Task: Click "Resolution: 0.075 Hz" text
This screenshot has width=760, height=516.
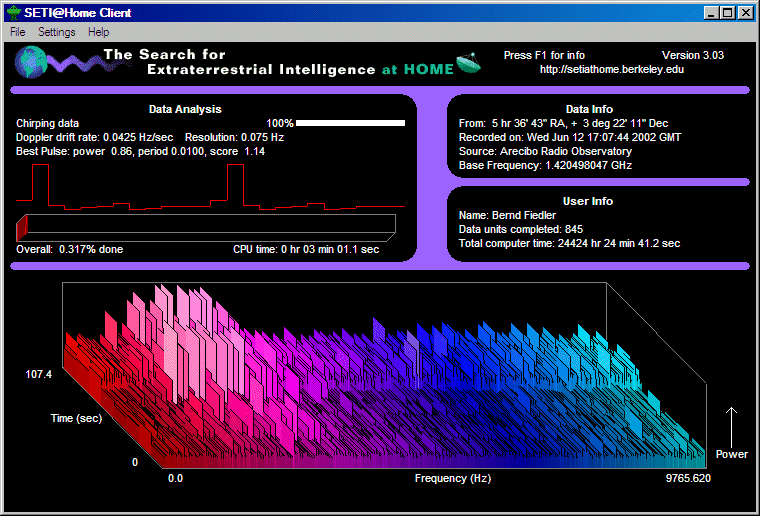Action: (x=234, y=138)
